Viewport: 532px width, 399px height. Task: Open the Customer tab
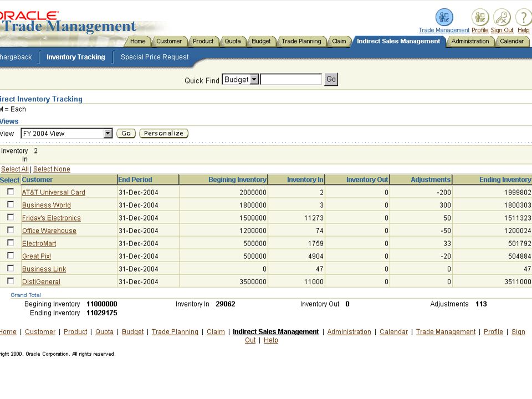click(x=169, y=42)
